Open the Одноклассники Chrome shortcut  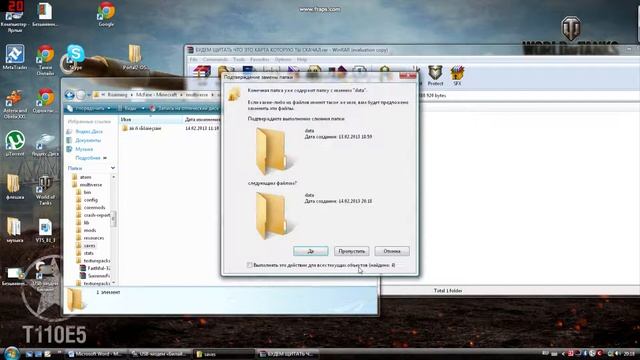tap(45, 100)
